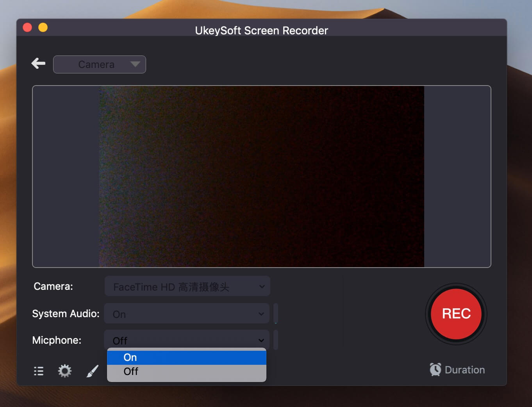Click the alarm clock icon beside Duration
This screenshot has width=532, height=407.
(436, 369)
